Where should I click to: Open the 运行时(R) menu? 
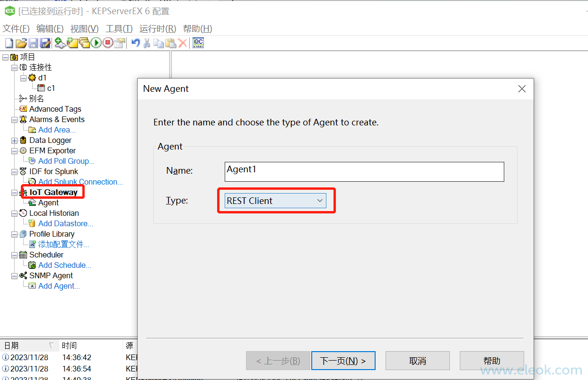158,29
